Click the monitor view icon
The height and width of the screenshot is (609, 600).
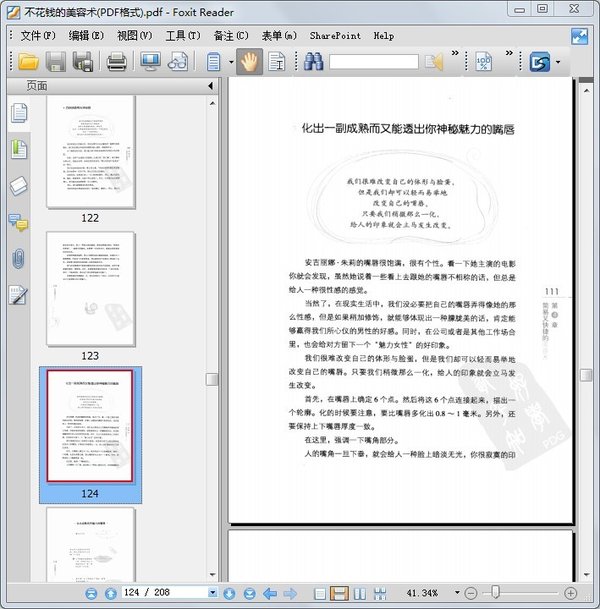click(x=150, y=61)
